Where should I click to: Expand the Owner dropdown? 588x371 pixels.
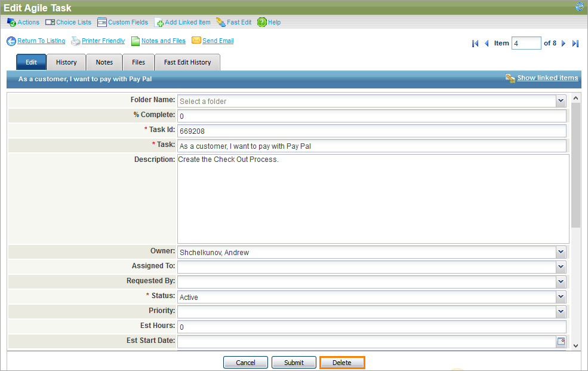coord(561,252)
